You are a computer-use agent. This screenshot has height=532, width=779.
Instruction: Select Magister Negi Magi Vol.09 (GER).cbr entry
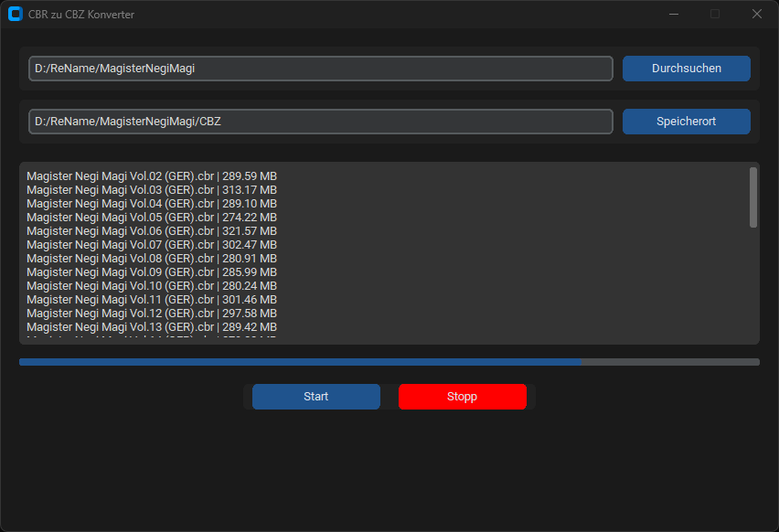[x=152, y=272]
